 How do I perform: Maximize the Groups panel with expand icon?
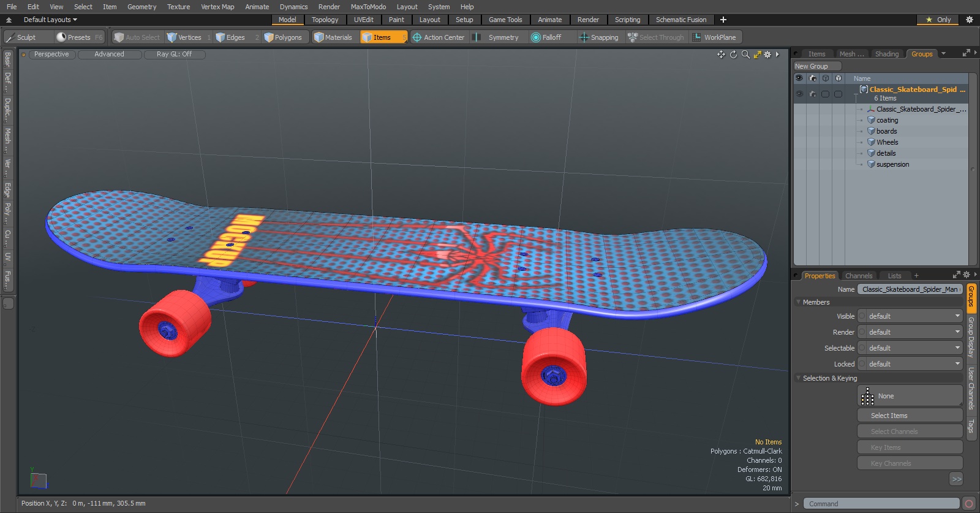(967, 53)
